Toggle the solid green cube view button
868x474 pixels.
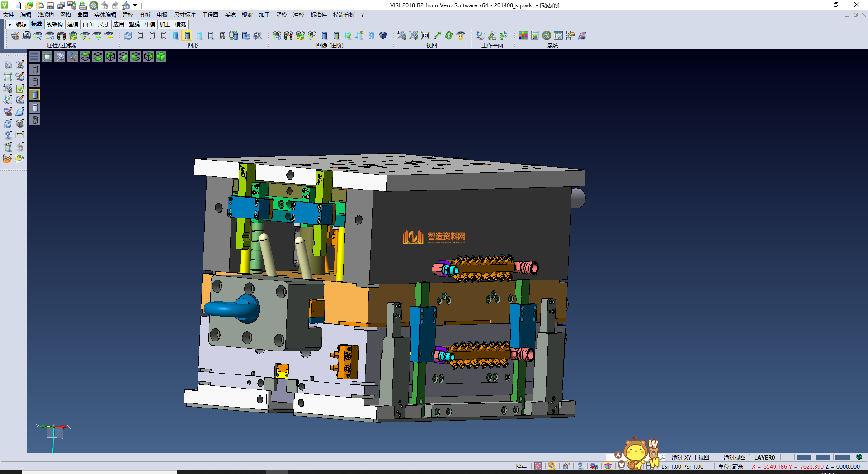pyautogui.click(x=161, y=57)
